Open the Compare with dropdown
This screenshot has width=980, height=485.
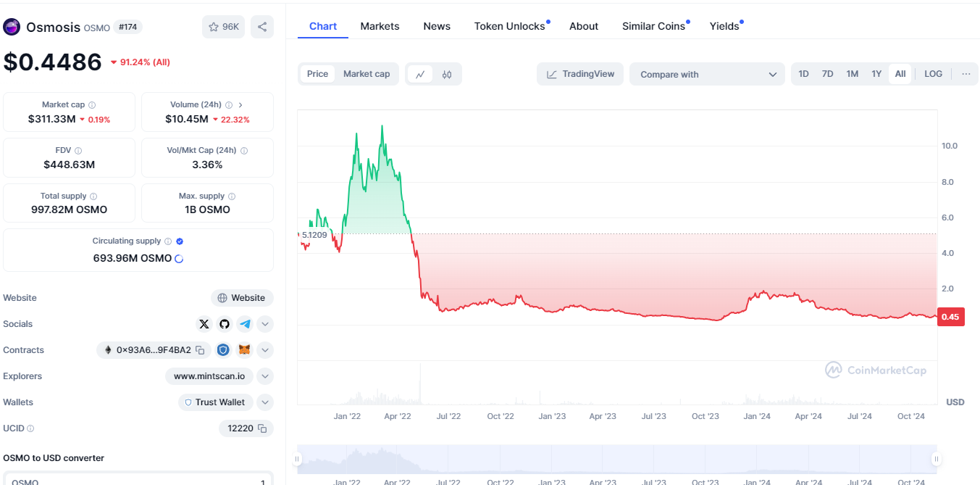coord(707,74)
